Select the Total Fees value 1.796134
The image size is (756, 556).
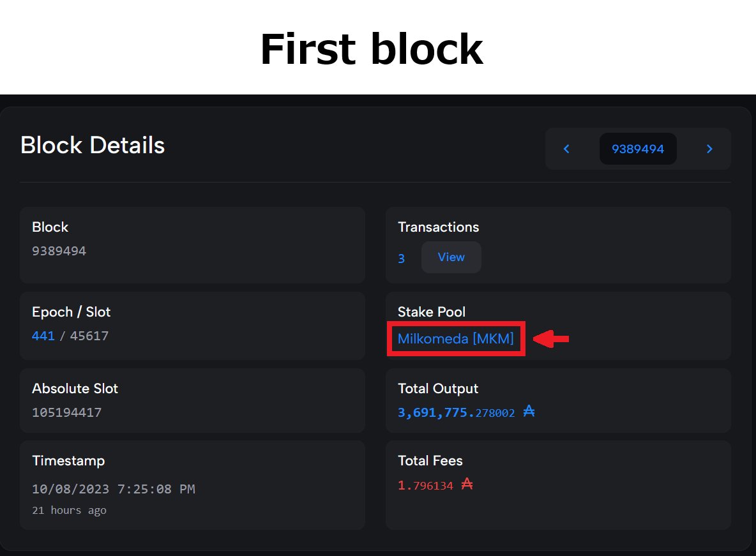[425, 485]
